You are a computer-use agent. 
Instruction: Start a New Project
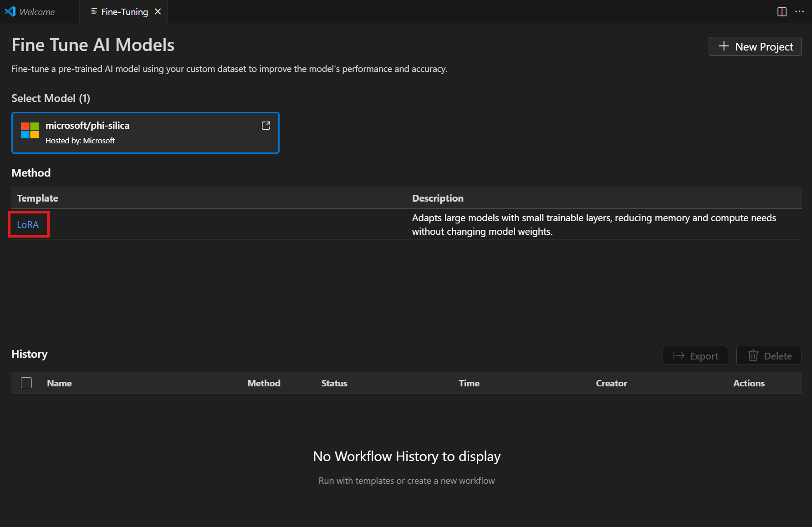click(x=755, y=46)
